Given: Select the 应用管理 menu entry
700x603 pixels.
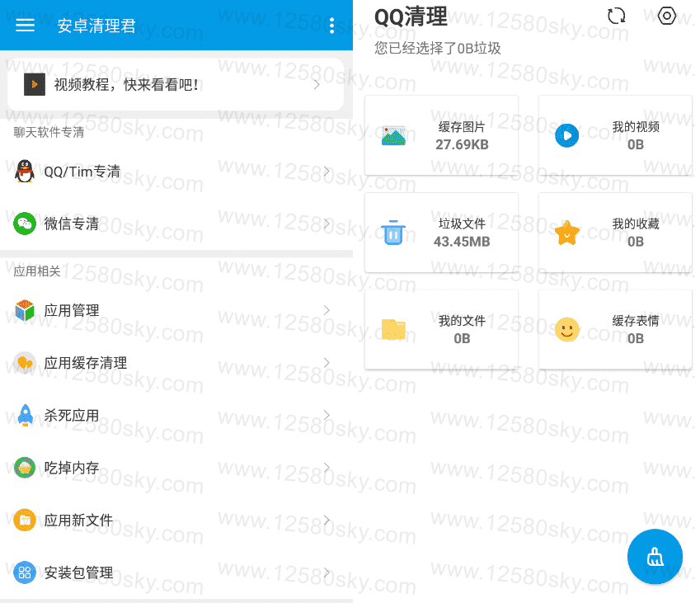Looking at the screenshot, I should point(176,310).
